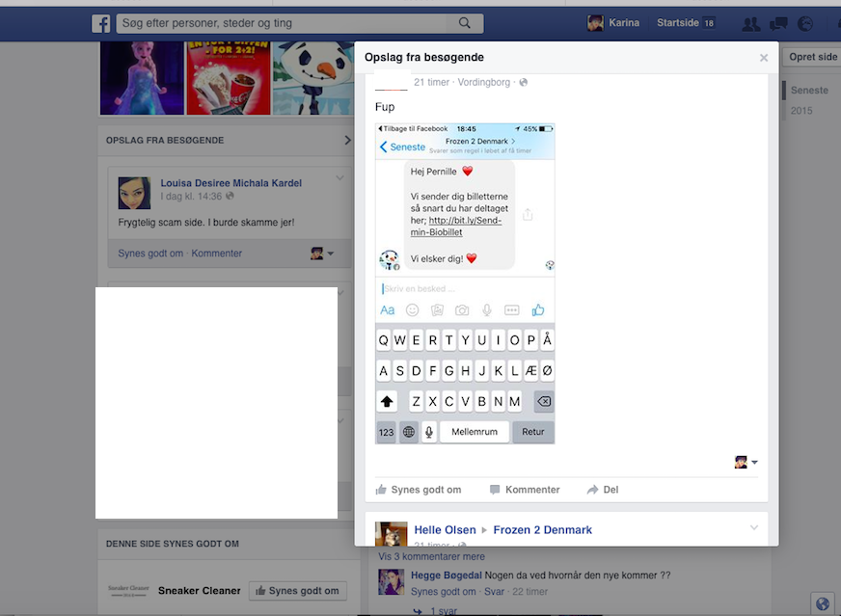The height and width of the screenshot is (616, 841).
Task: Click Kommenter on Louisa's post
Action: tap(217, 253)
